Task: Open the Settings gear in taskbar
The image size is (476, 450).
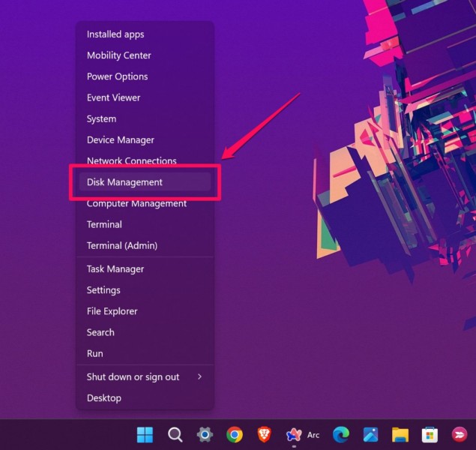Action: [x=205, y=435]
